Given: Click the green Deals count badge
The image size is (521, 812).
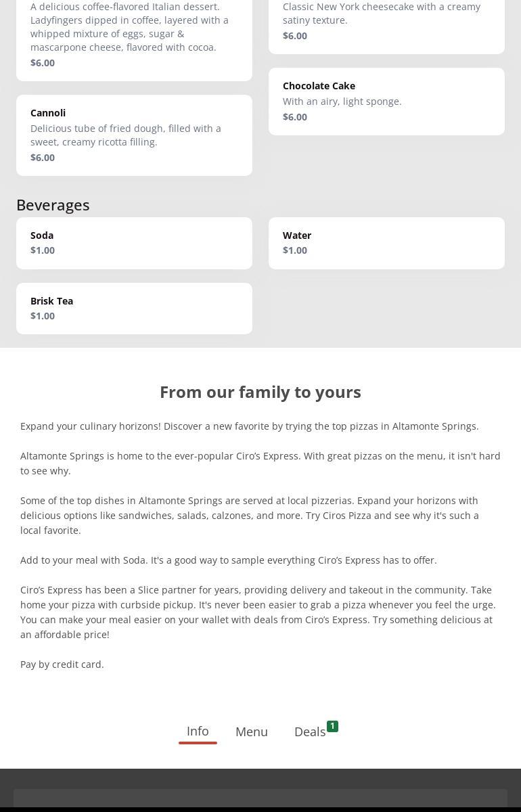Looking at the screenshot, I should tap(332, 726).
